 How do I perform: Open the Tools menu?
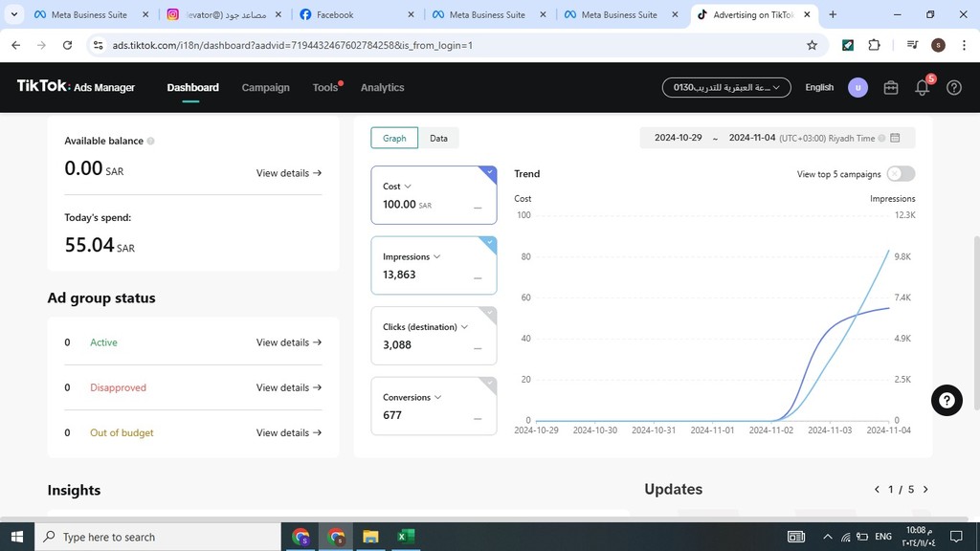(325, 87)
